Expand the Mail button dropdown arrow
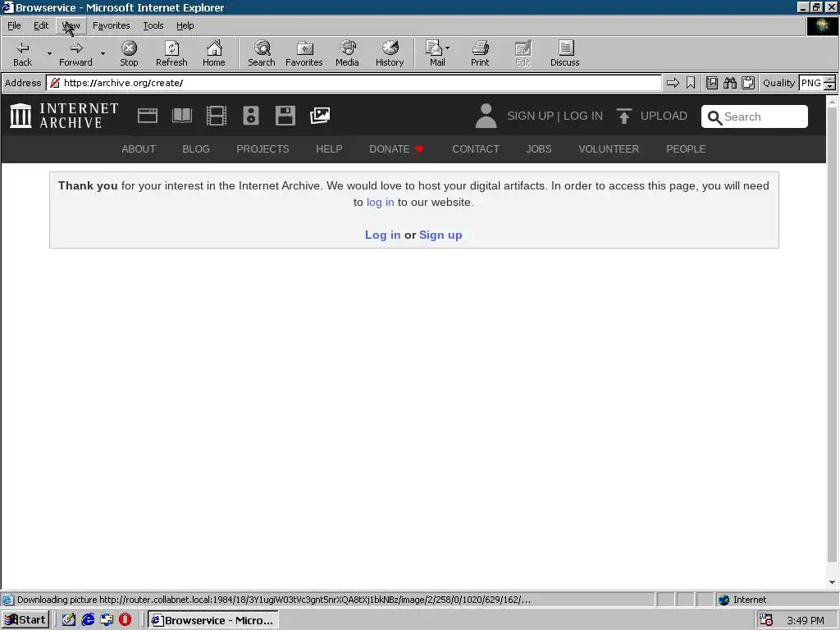This screenshot has width=840, height=630. point(447,48)
